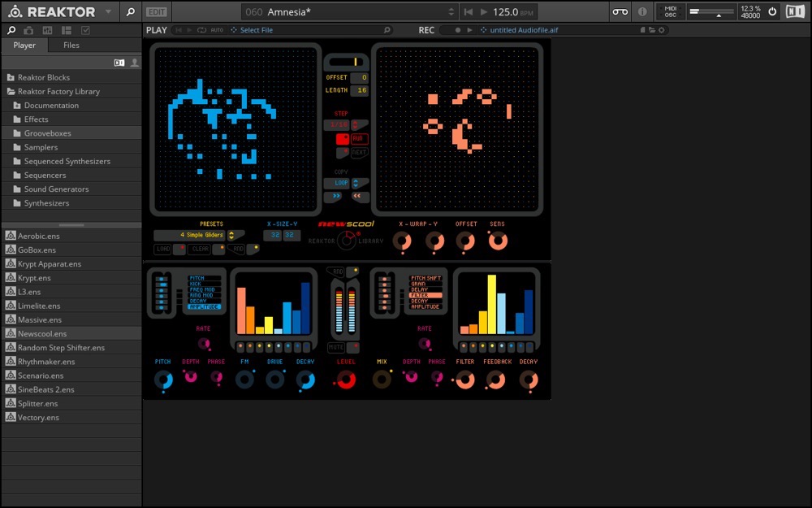Toggle the audio engine power button
The image size is (812, 508).
coord(772,11)
